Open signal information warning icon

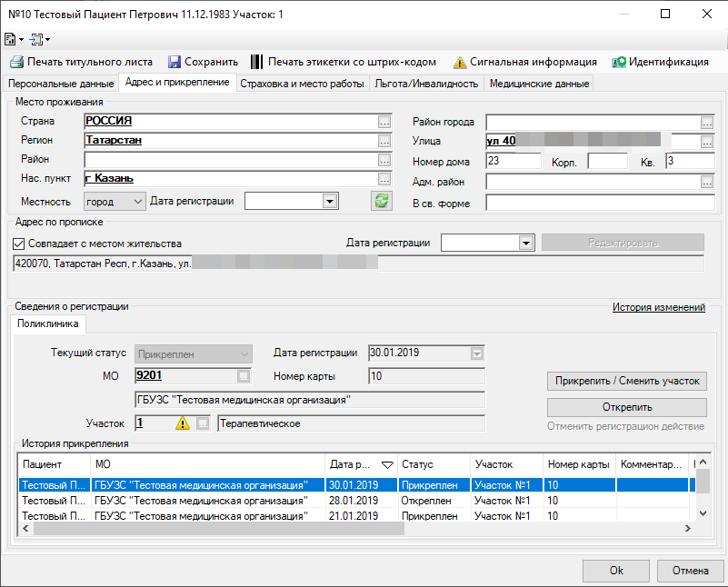(x=459, y=62)
